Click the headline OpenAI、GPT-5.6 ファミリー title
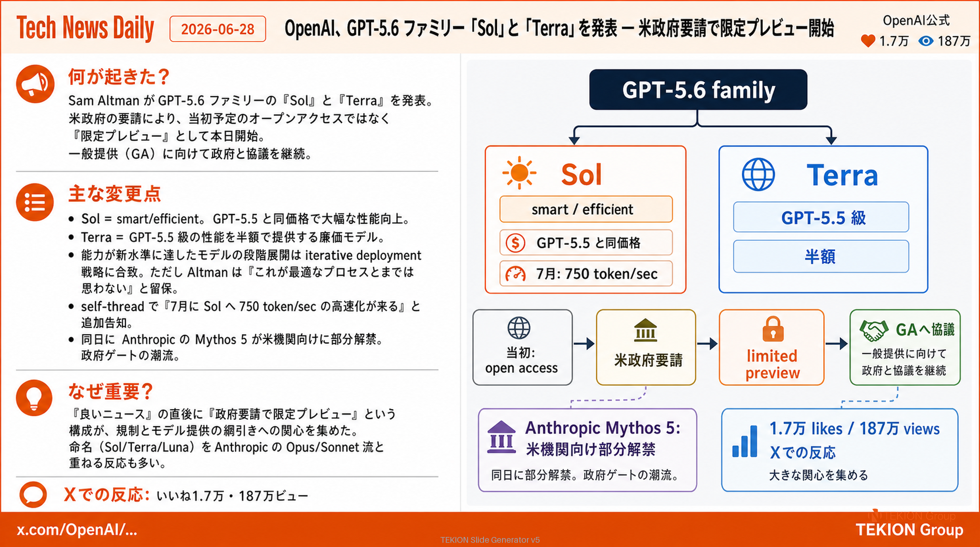 click(559, 28)
